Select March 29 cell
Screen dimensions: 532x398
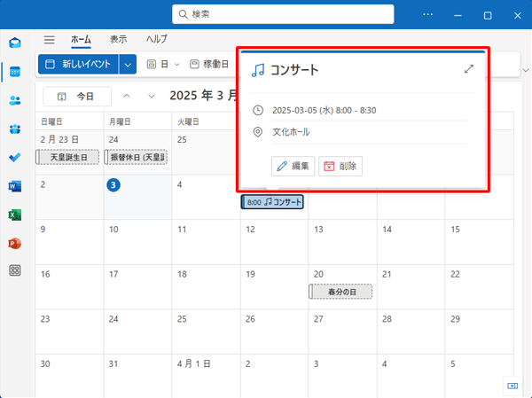[479, 332]
